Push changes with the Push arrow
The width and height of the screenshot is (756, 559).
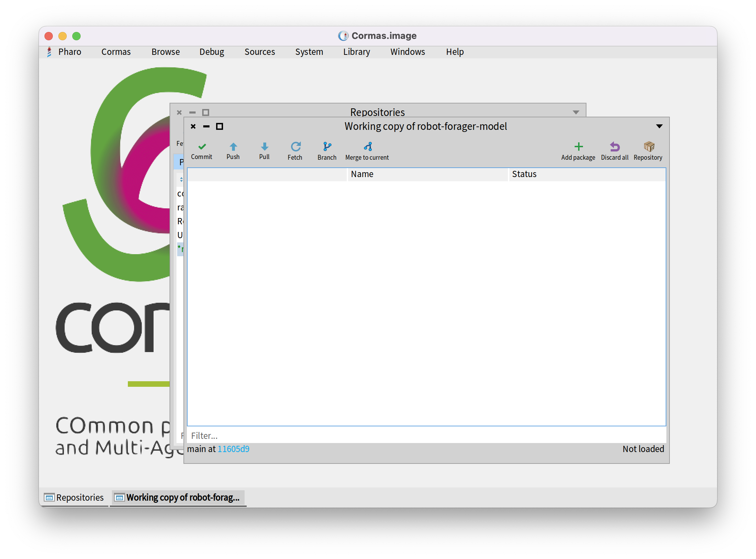(x=233, y=147)
